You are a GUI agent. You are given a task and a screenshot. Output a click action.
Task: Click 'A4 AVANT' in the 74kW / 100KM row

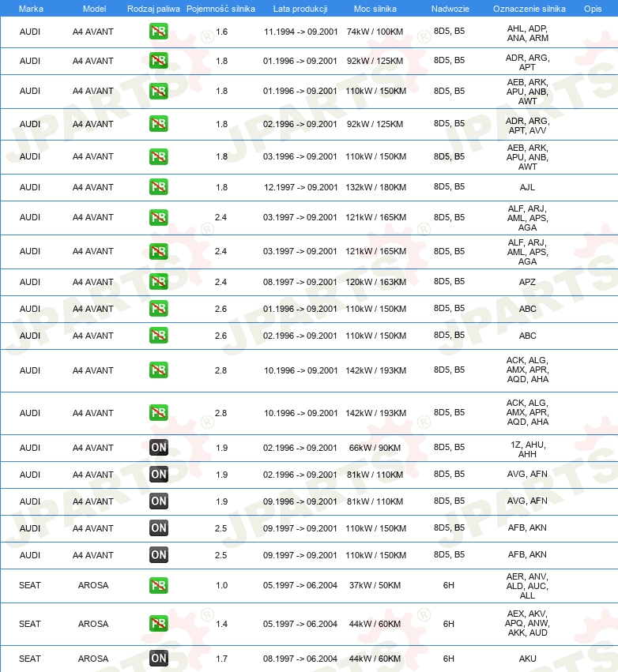93,32
